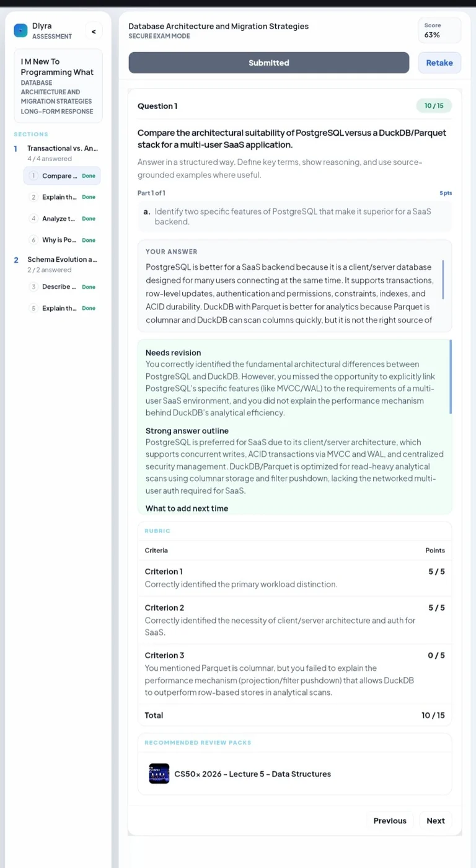This screenshot has height=868, width=476.
Task: Go to the Previous question
Action: click(390, 820)
